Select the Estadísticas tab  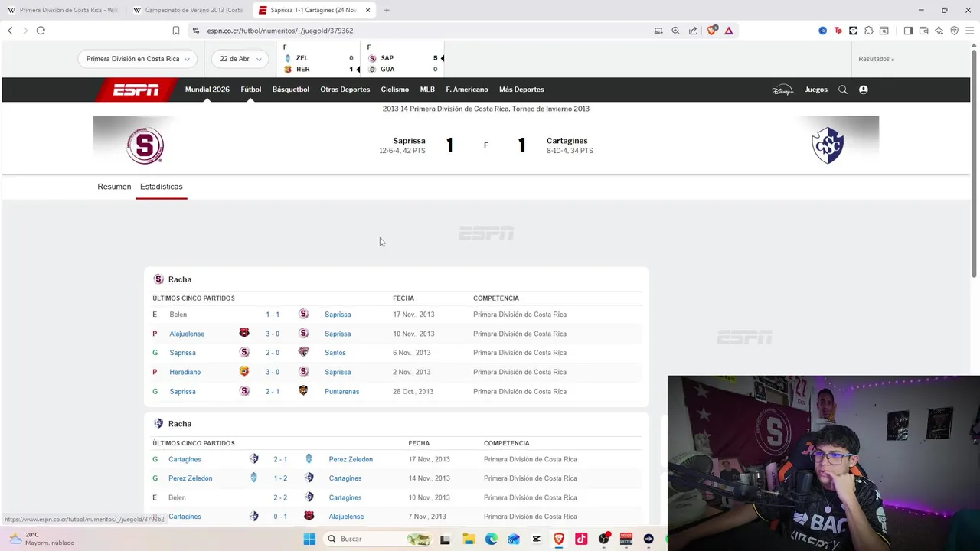pos(161,187)
